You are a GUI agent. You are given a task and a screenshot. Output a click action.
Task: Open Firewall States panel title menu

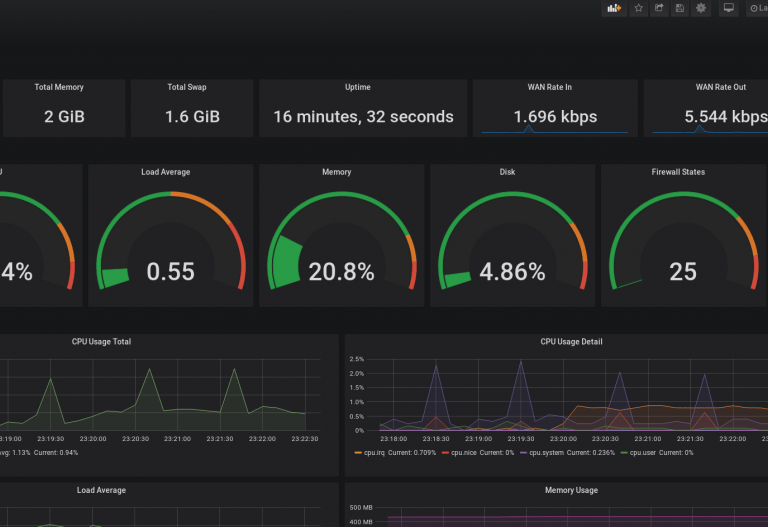pyautogui.click(x=678, y=172)
